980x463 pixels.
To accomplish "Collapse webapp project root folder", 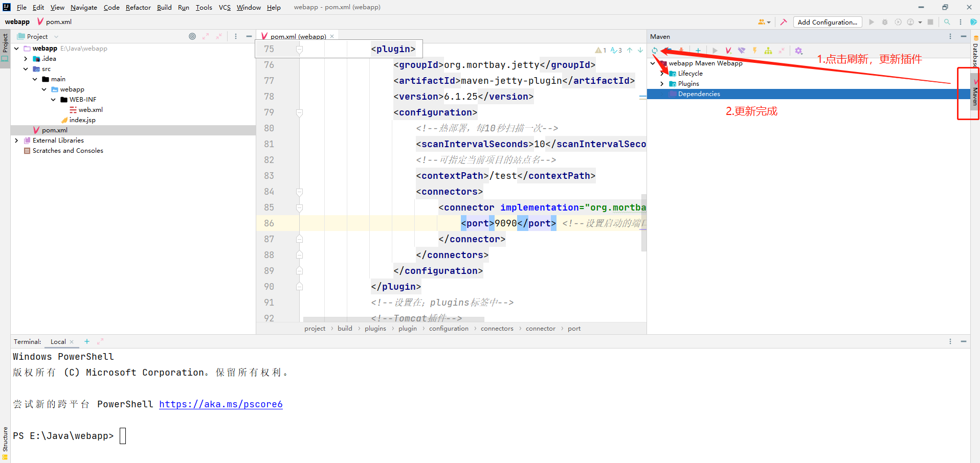I will click(x=16, y=49).
